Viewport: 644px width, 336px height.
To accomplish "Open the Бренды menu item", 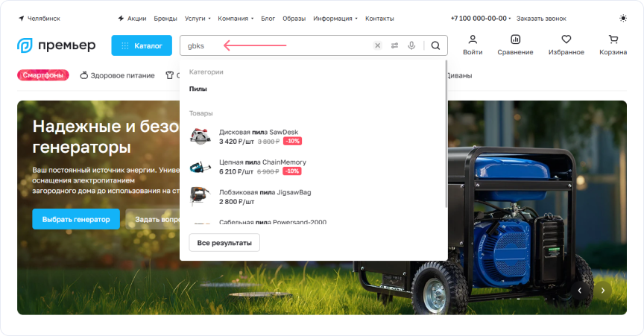I will (165, 19).
